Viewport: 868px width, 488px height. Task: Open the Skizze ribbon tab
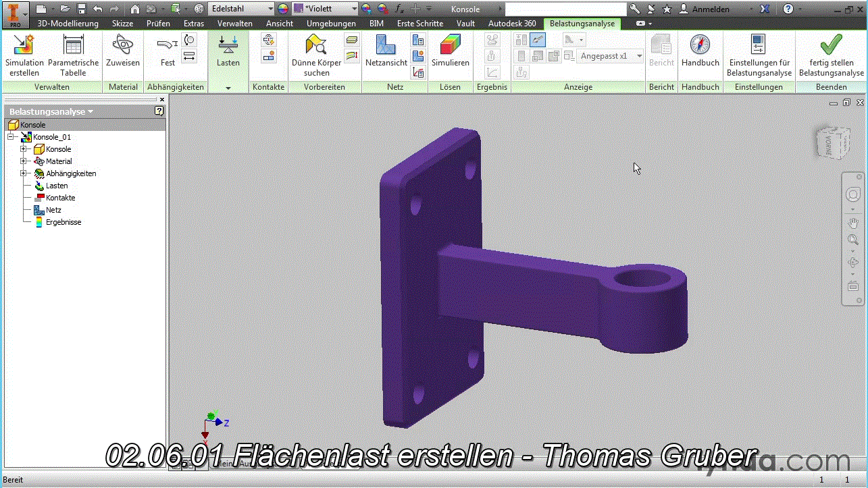(x=122, y=24)
